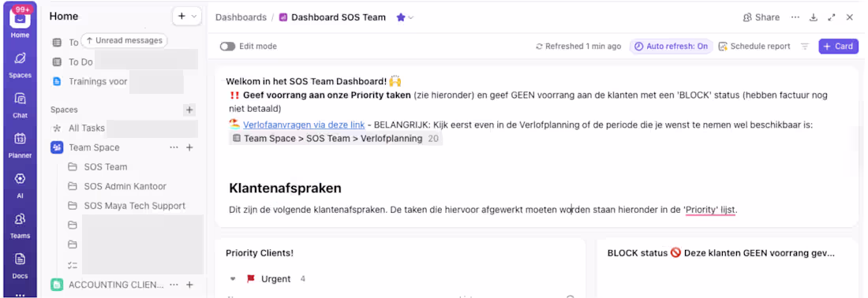The image size is (868, 298).
Task: Open dashboard more options ellipsis
Action: [795, 17]
